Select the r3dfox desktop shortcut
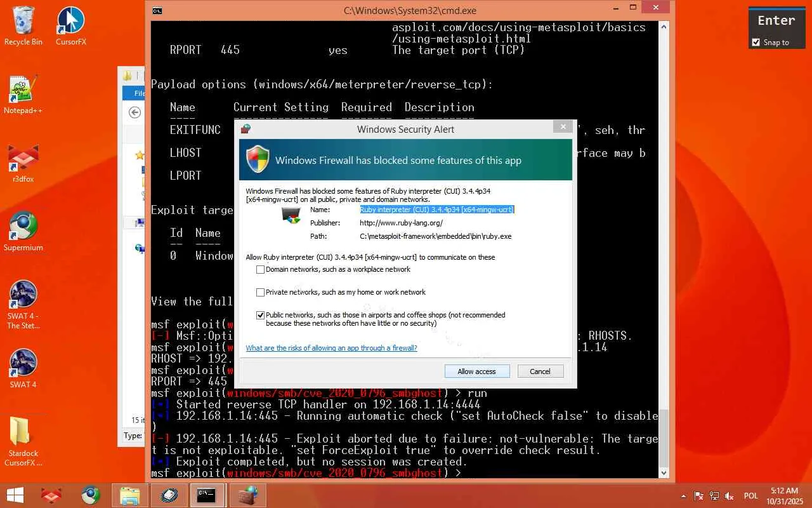 click(x=23, y=163)
